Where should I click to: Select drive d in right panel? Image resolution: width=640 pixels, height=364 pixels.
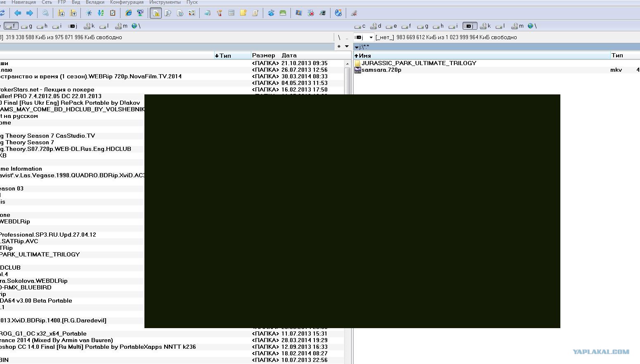click(376, 26)
